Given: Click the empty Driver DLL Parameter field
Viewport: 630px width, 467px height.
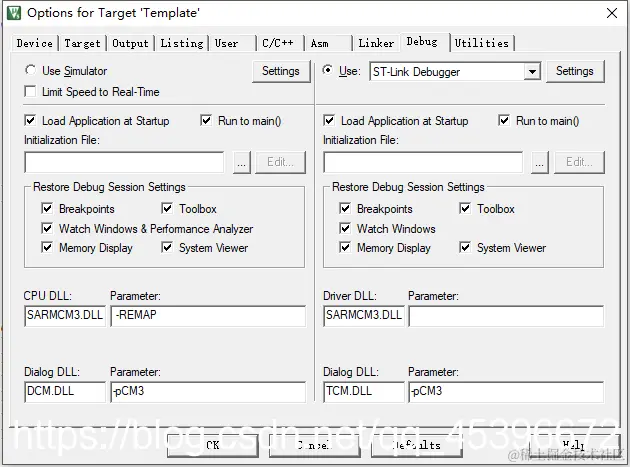Looking at the screenshot, I should point(506,316).
